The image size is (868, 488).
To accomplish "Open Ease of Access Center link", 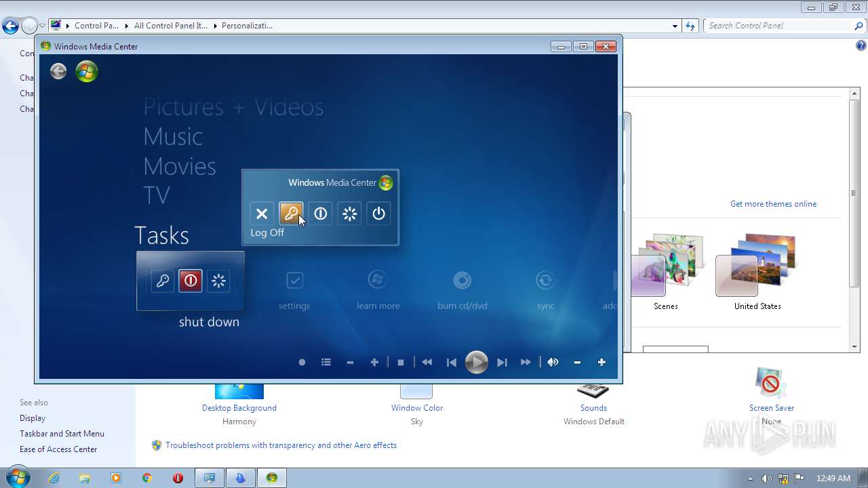I will pyautogui.click(x=58, y=449).
